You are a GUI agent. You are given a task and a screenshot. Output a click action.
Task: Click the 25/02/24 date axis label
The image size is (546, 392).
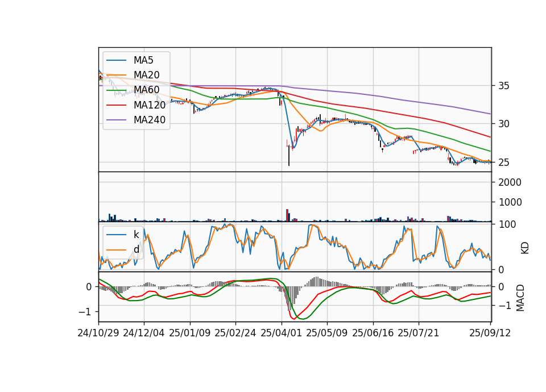pyautogui.click(x=235, y=333)
